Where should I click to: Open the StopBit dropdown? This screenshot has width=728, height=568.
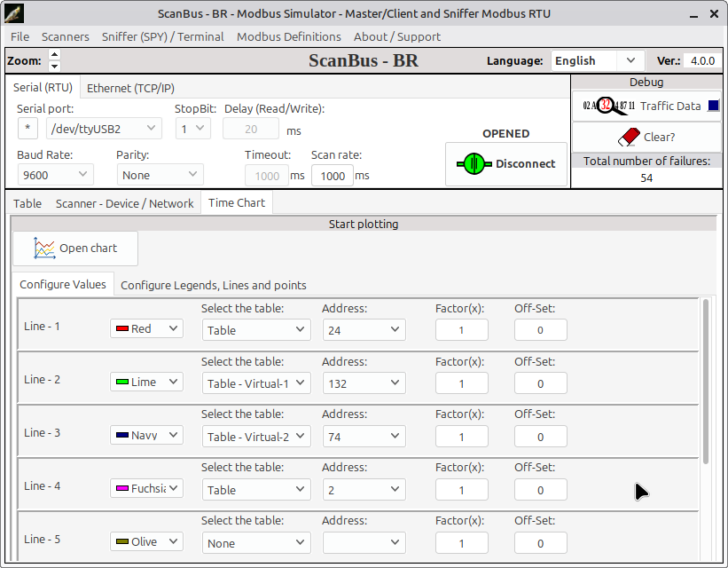coord(193,129)
